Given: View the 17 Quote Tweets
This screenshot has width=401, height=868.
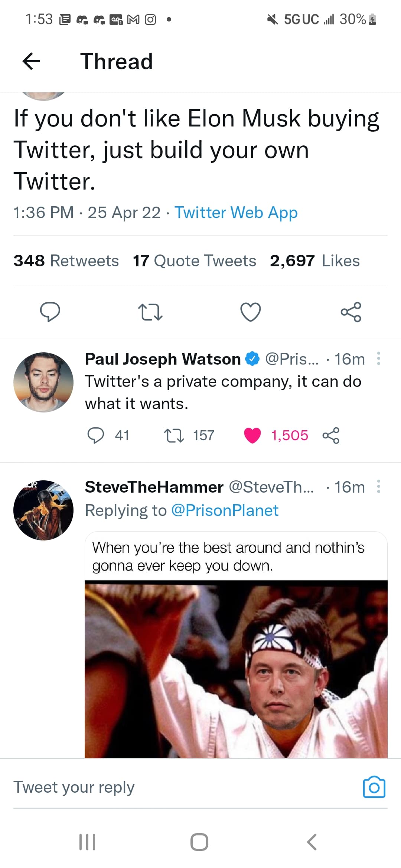Looking at the screenshot, I should 195,261.
